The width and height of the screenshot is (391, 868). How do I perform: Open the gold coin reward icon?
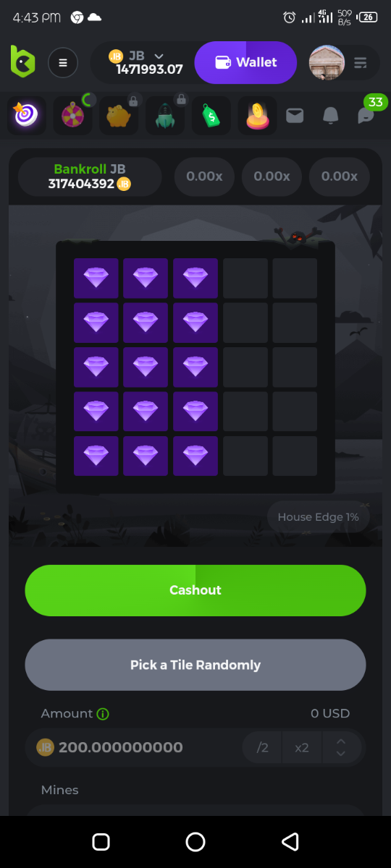257,116
